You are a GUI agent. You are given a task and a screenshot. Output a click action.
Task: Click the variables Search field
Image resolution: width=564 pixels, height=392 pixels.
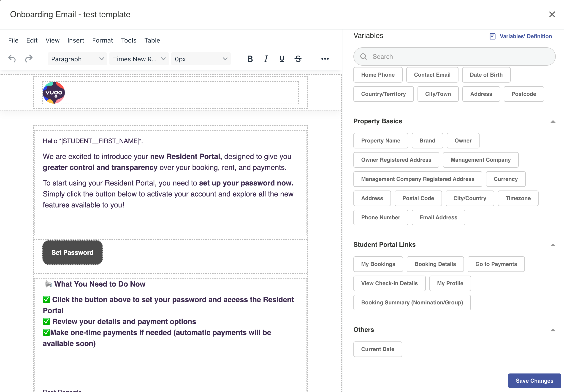(x=454, y=56)
